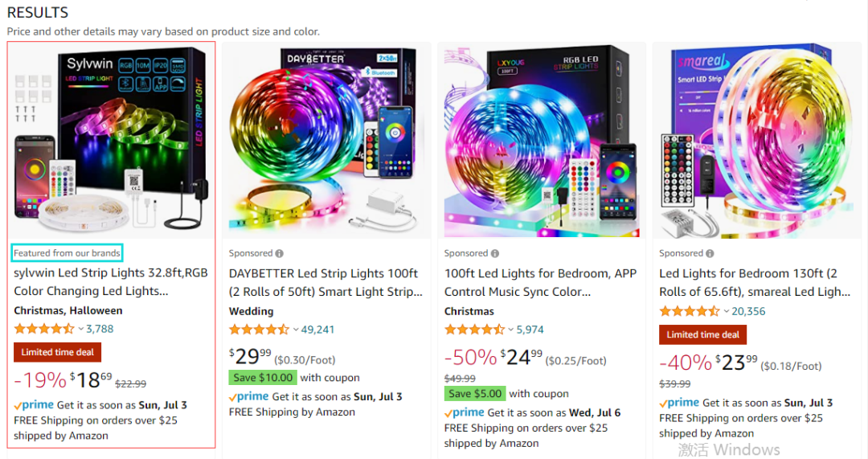The image size is (868, 459).
Task: Open the smareal Smart LED Strip product image
Action: (x=757, y=140)
